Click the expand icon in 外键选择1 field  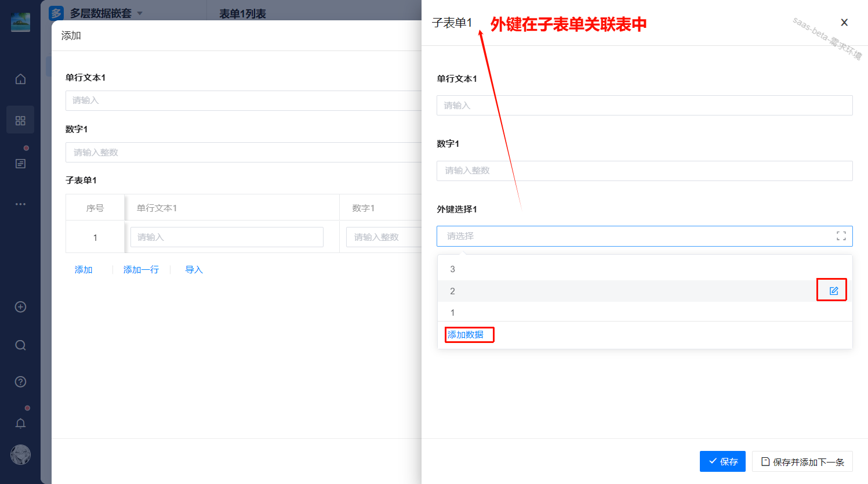coord(841,236)
